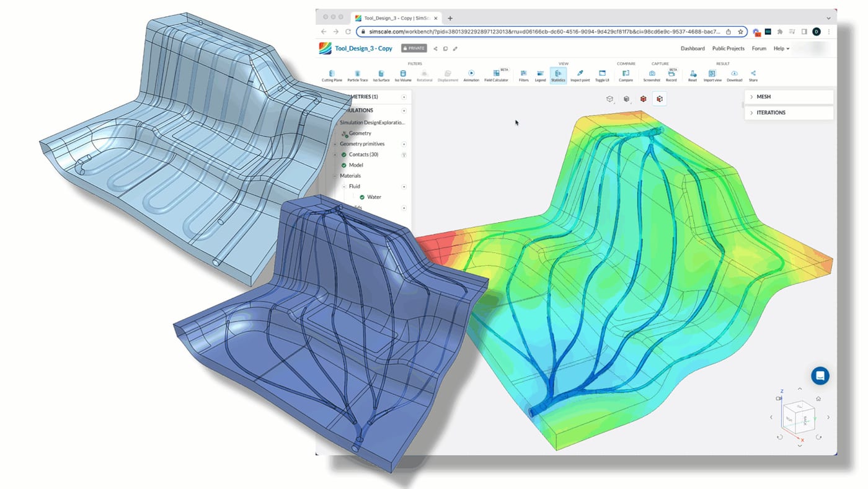
Task: Add a Particle Trace filter
Action: (358, 76)
